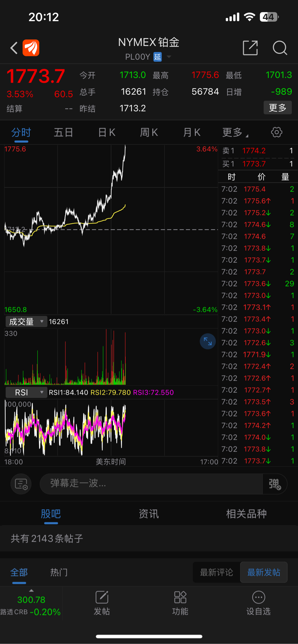298x644 pixels.
Task: Open the RSI indicator dropdown
Action: (26, 393)
